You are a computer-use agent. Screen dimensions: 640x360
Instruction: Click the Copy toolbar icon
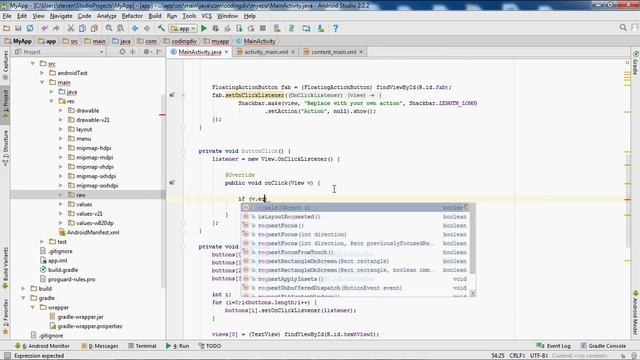[82, 28]
